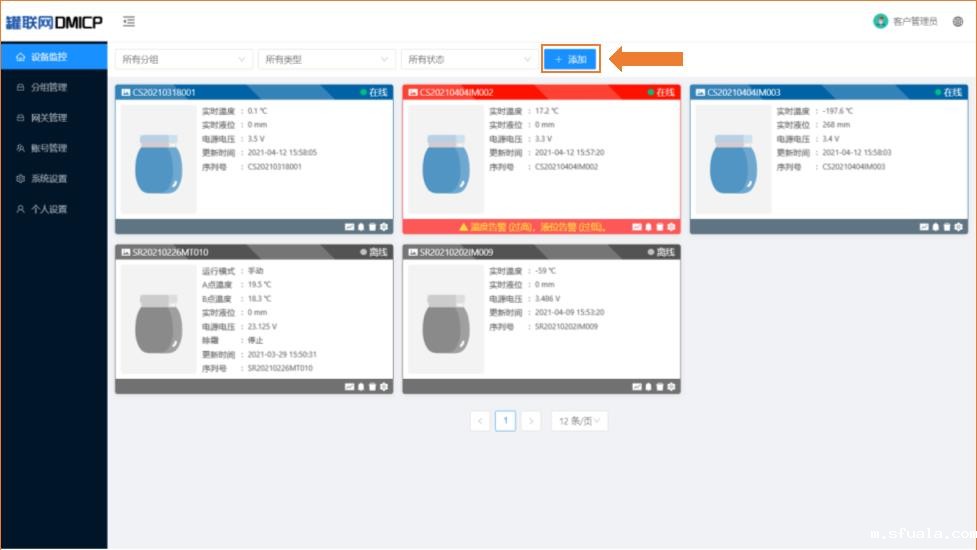The image size is (977, 550).
Task: Open the 所有类型 type dropdown
Action: click(x=326, y=60)
